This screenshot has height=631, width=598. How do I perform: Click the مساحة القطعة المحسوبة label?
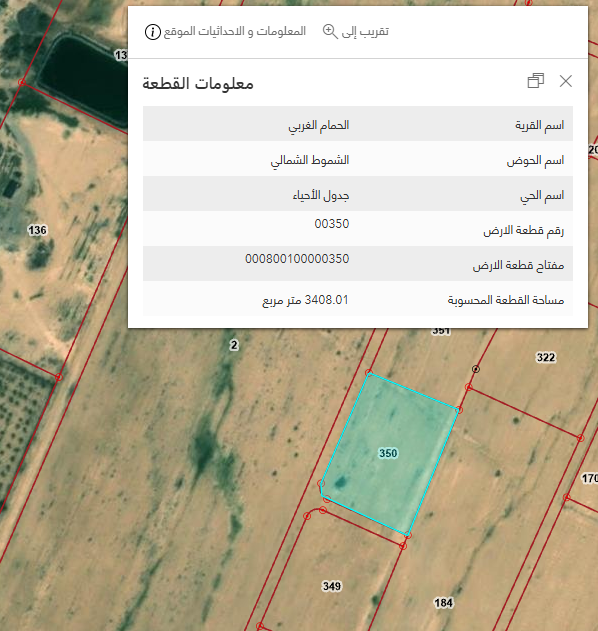(506, 300)
